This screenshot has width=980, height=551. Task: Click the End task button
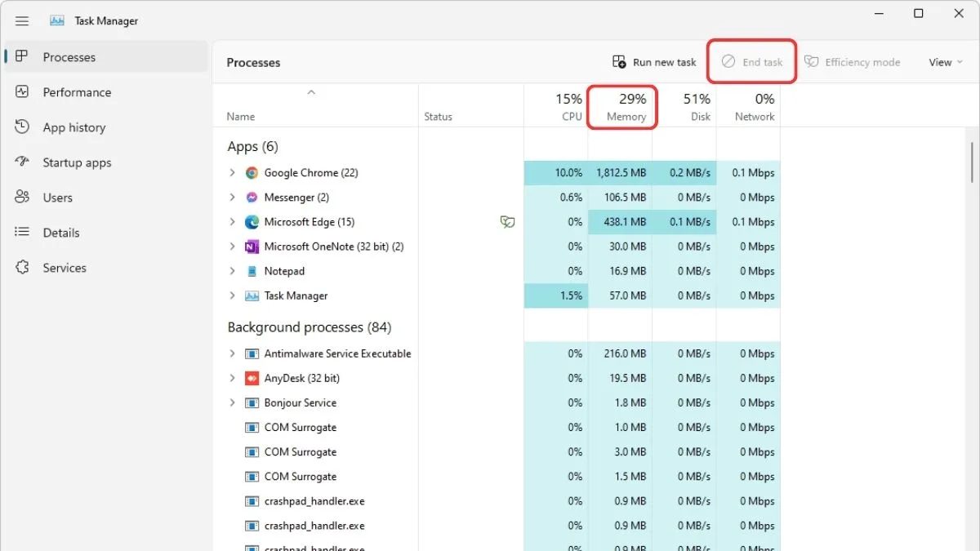751,62
